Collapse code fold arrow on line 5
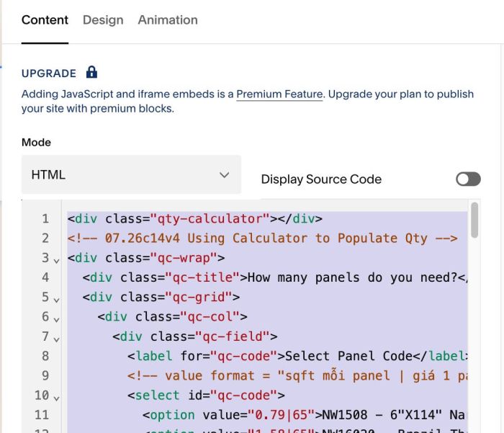 [x=56, y=300]
